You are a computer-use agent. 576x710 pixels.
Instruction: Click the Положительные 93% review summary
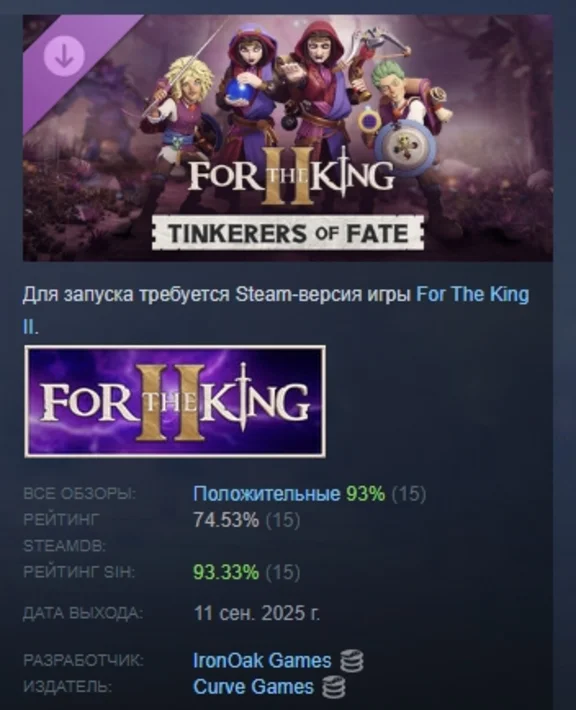pyautogui.click(x=289, y=493)
